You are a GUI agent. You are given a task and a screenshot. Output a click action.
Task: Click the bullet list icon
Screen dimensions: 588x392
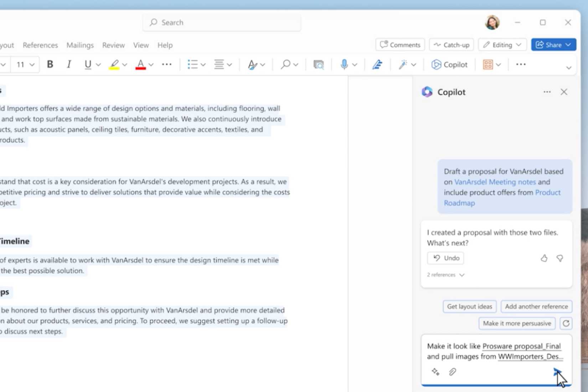click(x=192, y=65)
